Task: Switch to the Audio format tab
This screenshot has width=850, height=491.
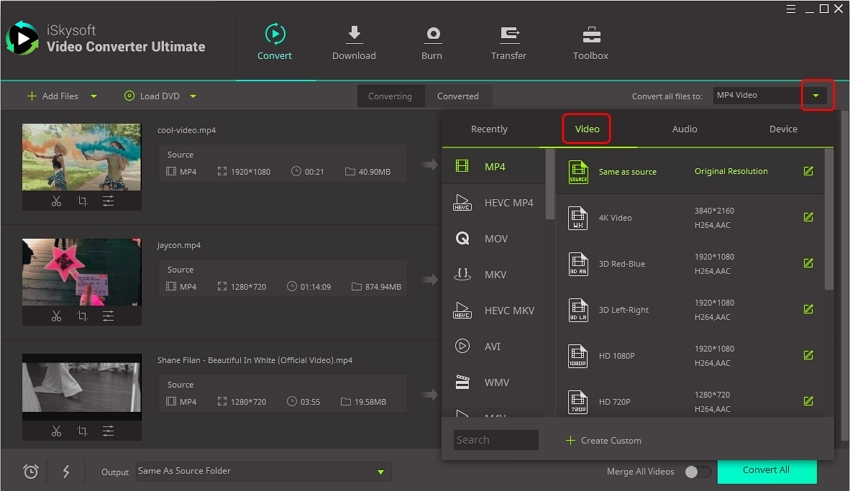Action: (x=684, y=129)
